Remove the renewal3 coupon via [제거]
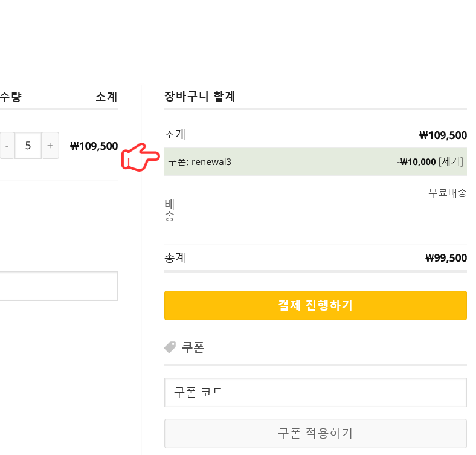Screen dimensions: 476x455 pyautogui.click(x=451, y=161)
